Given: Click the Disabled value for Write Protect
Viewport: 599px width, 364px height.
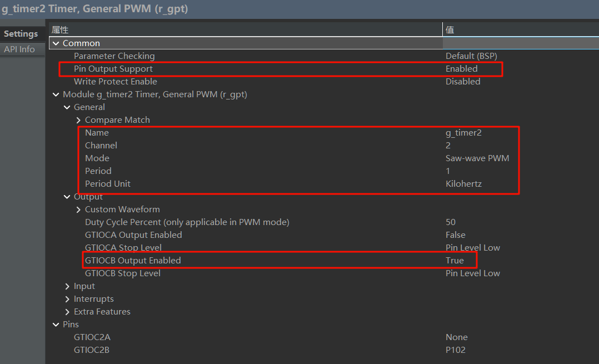Looking at the screenshot, I should 463,81.
